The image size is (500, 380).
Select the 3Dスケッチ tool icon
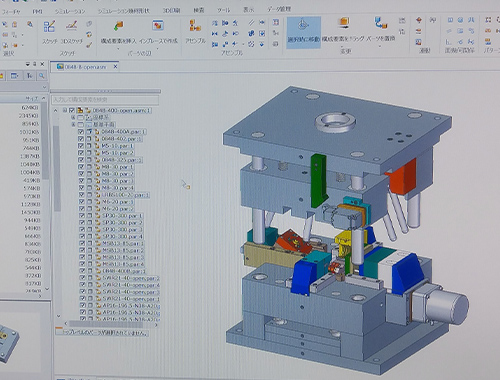pos(72,27)
